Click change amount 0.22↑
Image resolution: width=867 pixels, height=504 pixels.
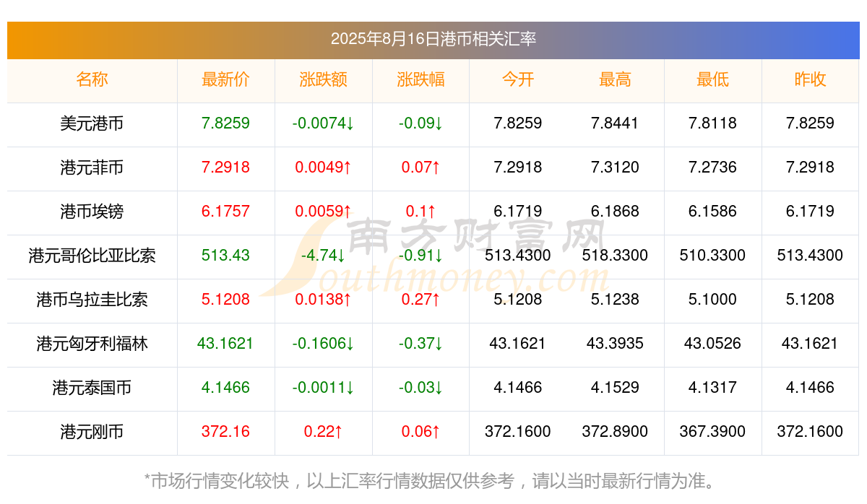(x=324, y=432)
